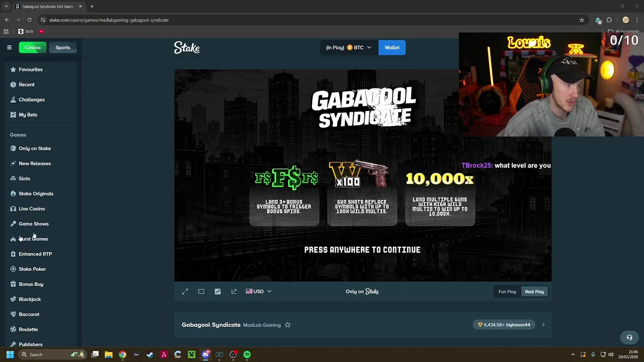Click the Live Casino icon

(x=13, y=209)
